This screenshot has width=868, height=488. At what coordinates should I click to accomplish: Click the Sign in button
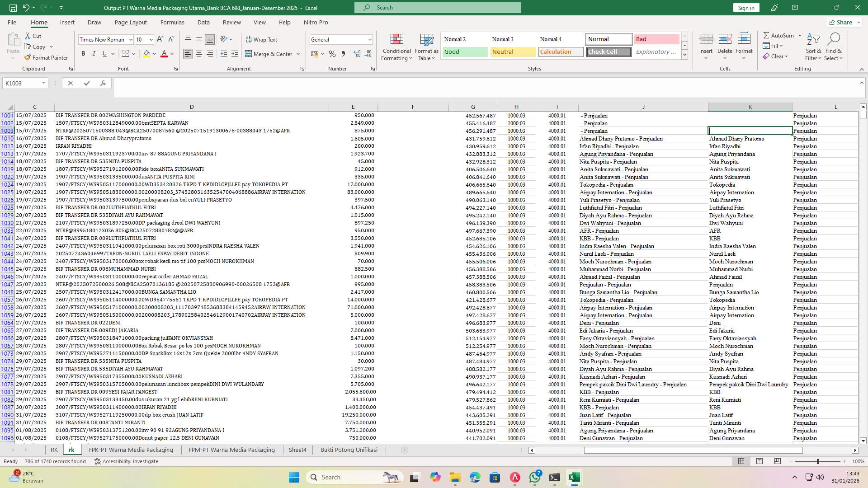click(x=745, y=8)
